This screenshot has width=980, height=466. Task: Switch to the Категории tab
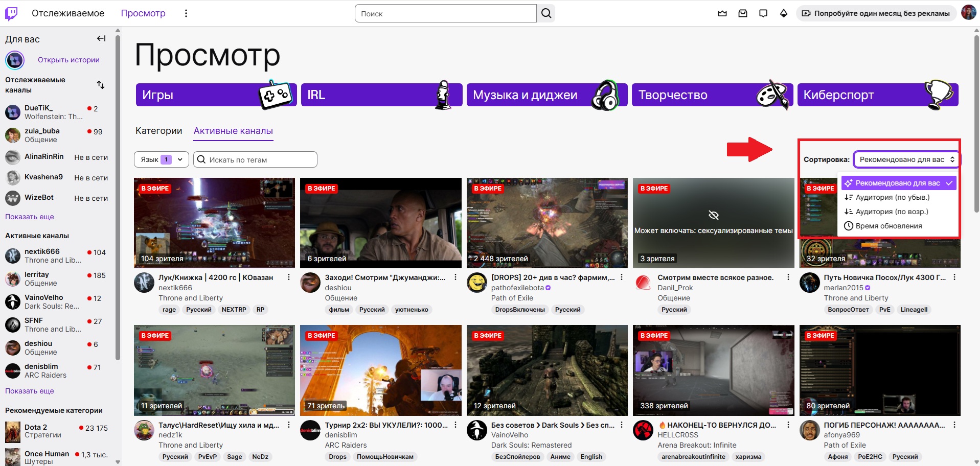click(x=158, y=131)
